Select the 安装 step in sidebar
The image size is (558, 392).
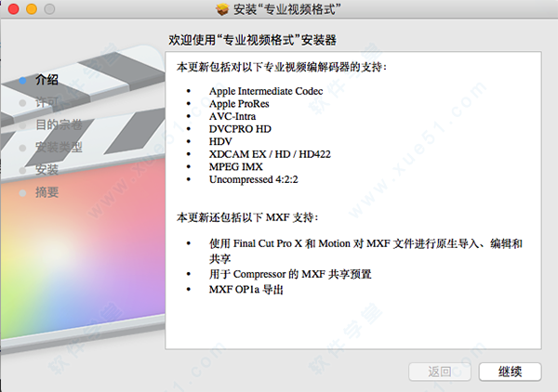tap(46, 169)
